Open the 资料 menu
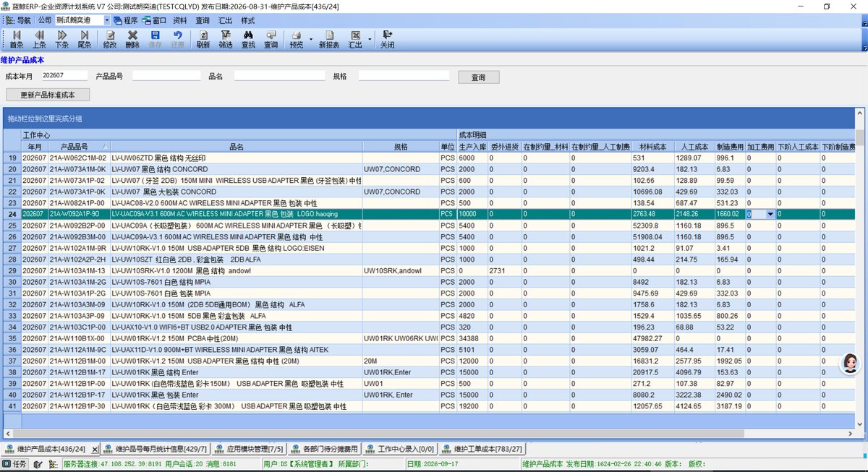868x472 pixels. click(180, 20)
